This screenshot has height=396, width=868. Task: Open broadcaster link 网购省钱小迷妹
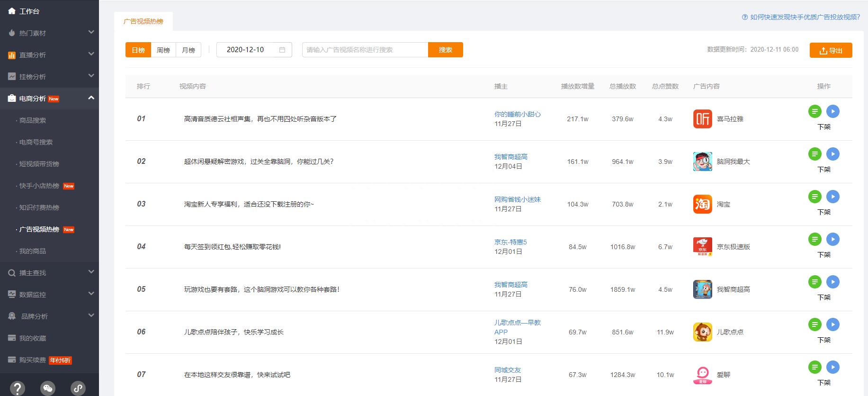pos(518,199)
